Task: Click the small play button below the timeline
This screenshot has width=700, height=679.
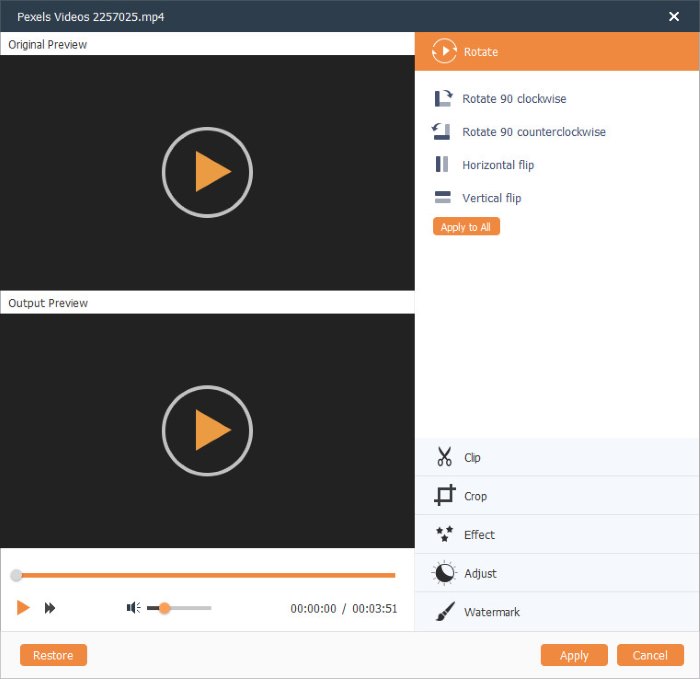Action: [x=23, y=608]
